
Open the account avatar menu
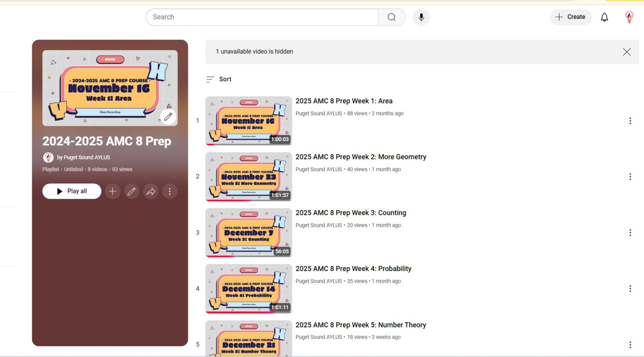[629, 17]
